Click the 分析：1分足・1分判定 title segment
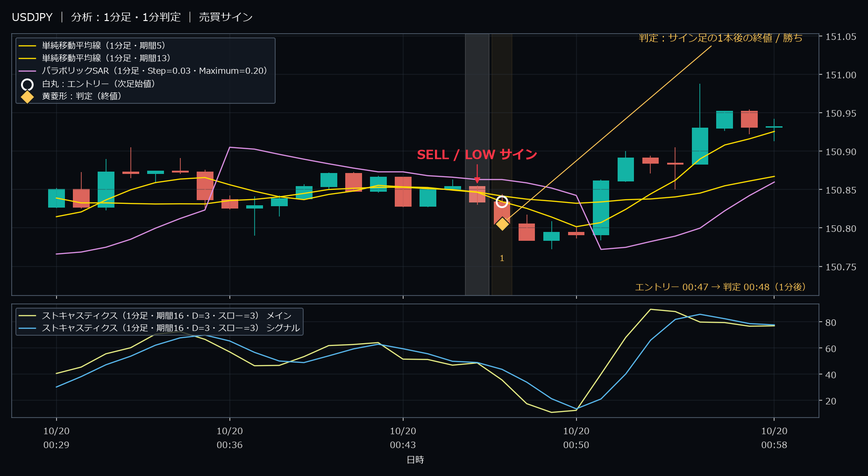The height and width of the screenshot is (476, 868). [126, 17]
